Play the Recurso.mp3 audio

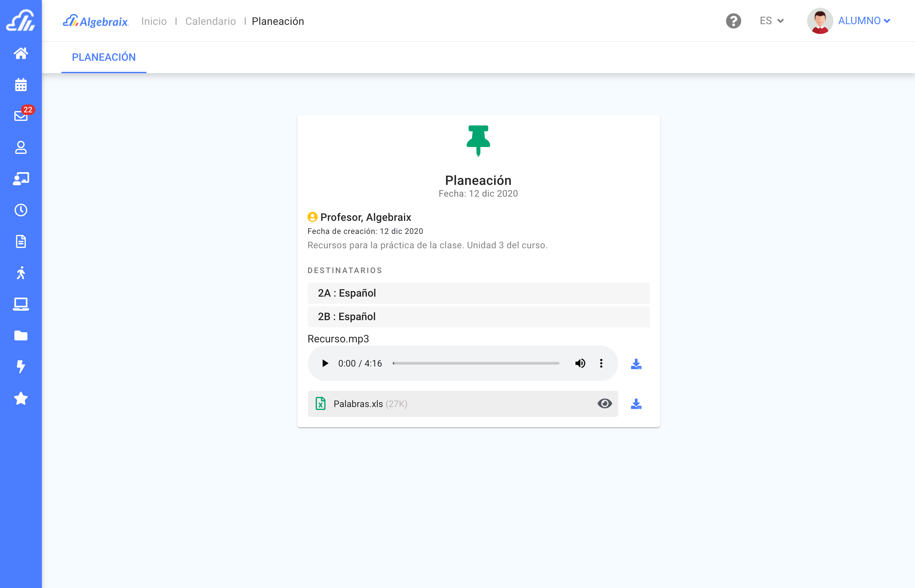point(324,363)
